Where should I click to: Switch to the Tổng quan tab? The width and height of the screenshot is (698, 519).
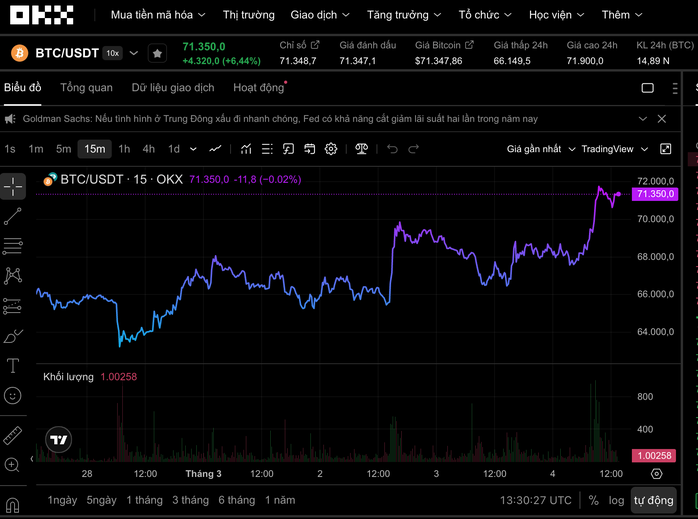pos(86,88)
